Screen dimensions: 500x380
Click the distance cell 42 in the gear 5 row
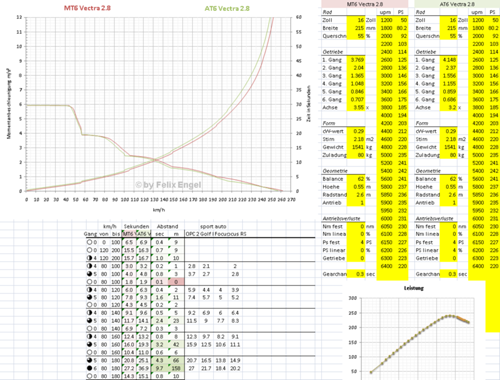click(x=176, y=344)
